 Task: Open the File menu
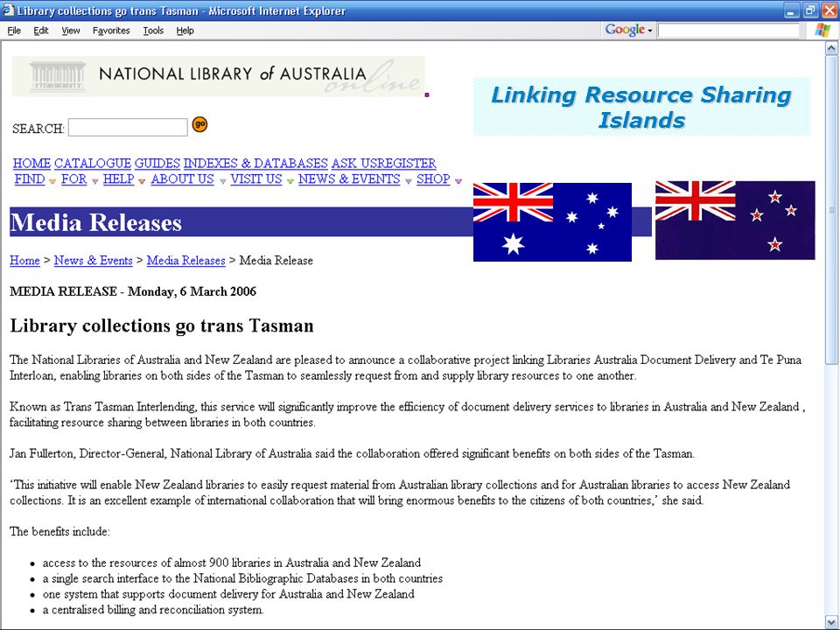14,31
